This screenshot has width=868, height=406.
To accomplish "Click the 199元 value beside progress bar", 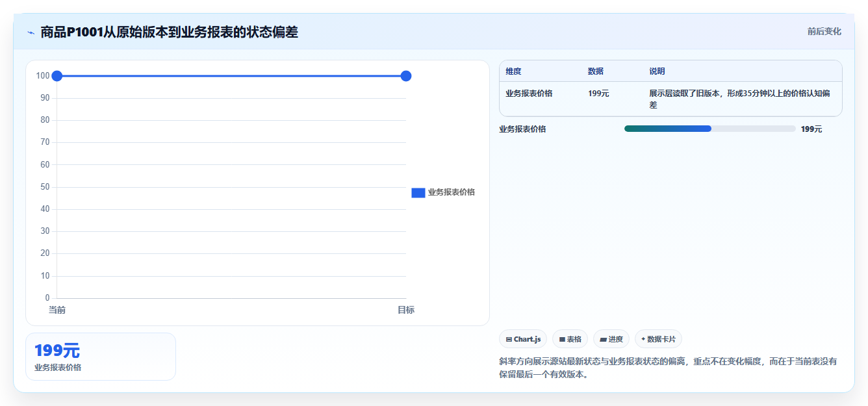I will coord(811,129).
